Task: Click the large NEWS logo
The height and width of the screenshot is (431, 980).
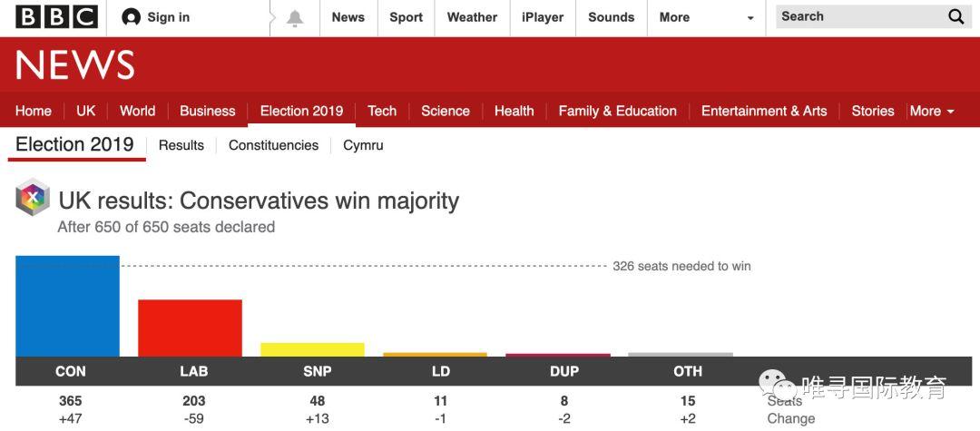Action: point(75,65)
